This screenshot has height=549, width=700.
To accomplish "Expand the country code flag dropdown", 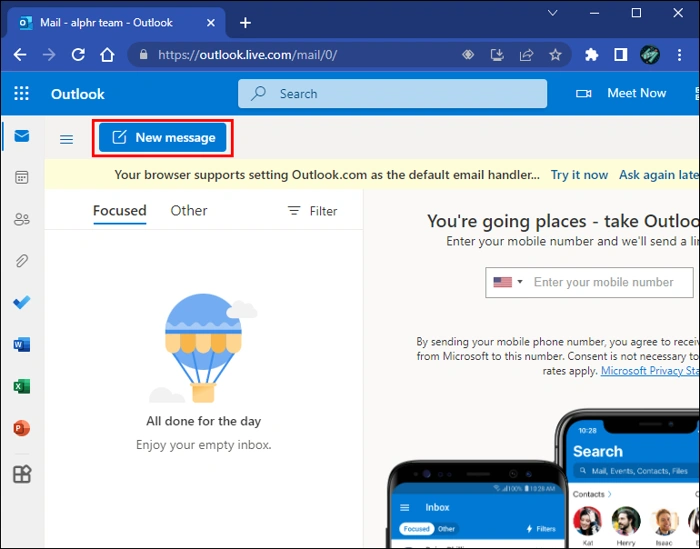I will tap(508, 282).
